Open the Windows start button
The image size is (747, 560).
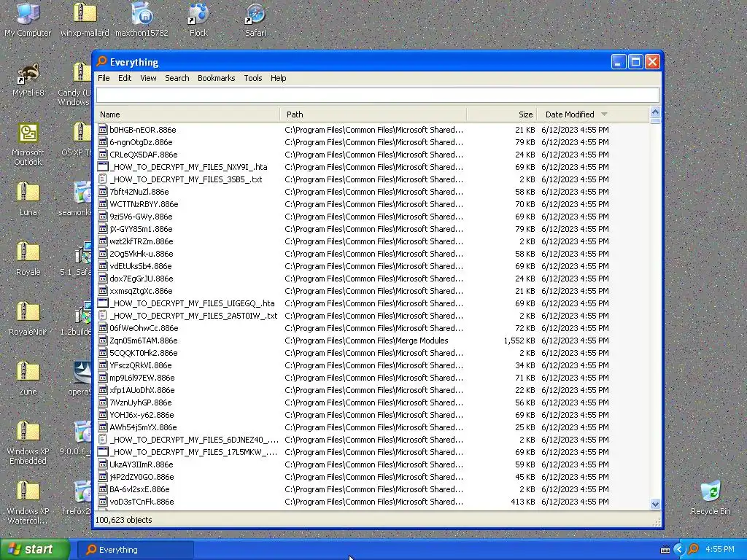35,550
